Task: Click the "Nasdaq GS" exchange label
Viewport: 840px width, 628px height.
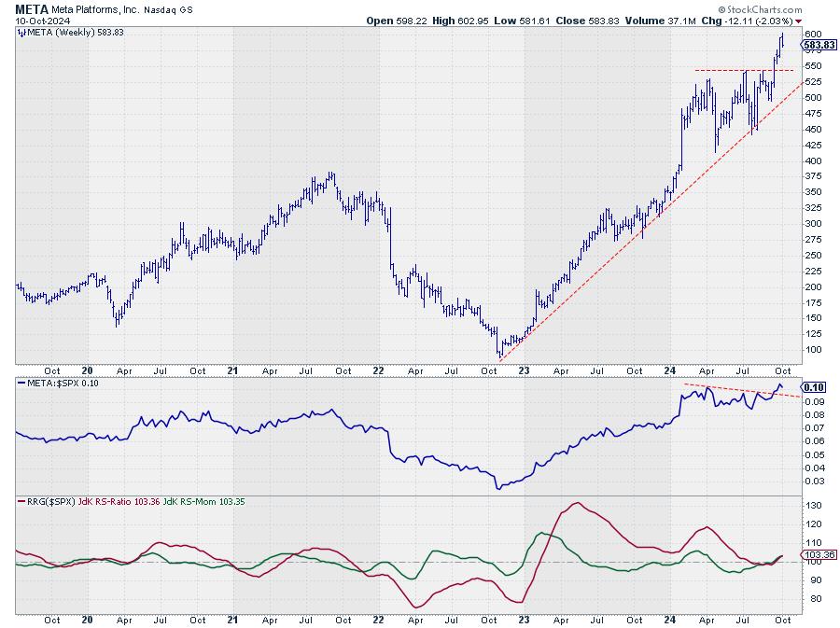Action: click(x=168, y=9)
